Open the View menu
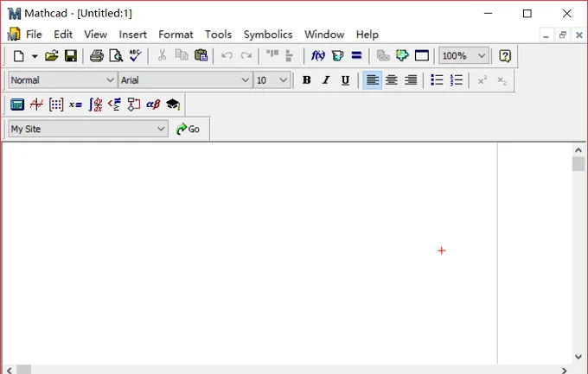This screenshot has width=588, height=374. [96, 35]
